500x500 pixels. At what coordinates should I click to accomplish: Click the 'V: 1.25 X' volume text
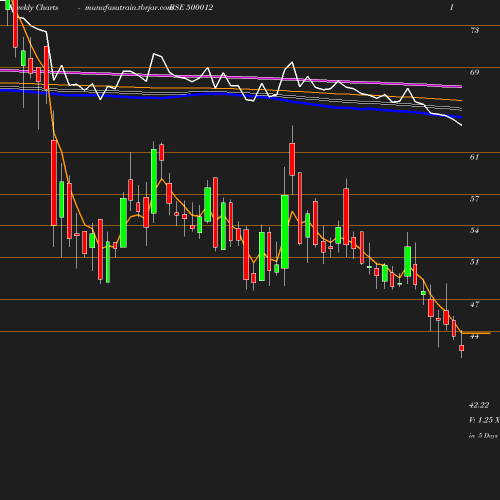point(484,420)
